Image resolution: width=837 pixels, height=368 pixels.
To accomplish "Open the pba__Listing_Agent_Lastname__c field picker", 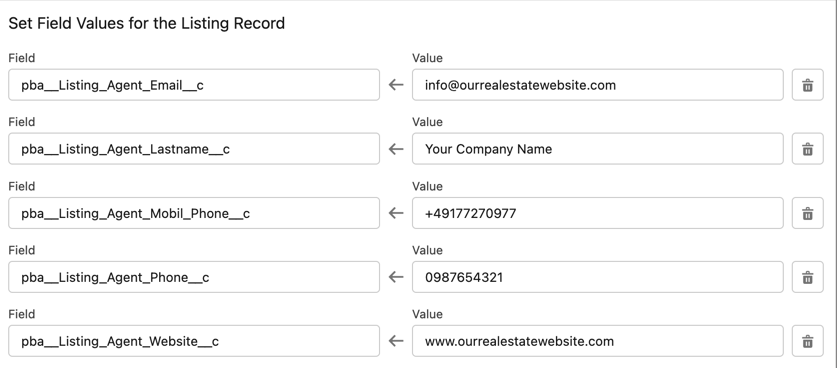I will 194,149.
